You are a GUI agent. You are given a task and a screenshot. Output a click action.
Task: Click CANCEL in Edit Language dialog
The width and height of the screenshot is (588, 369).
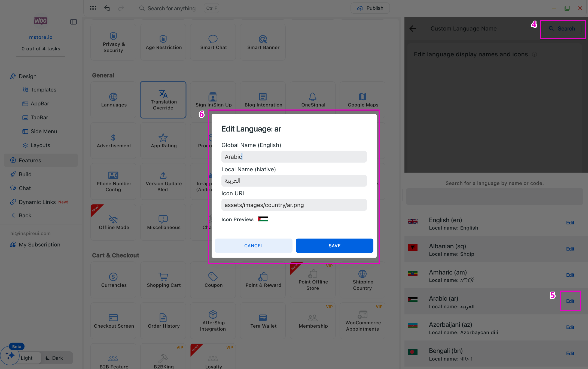tap(253, 246)
